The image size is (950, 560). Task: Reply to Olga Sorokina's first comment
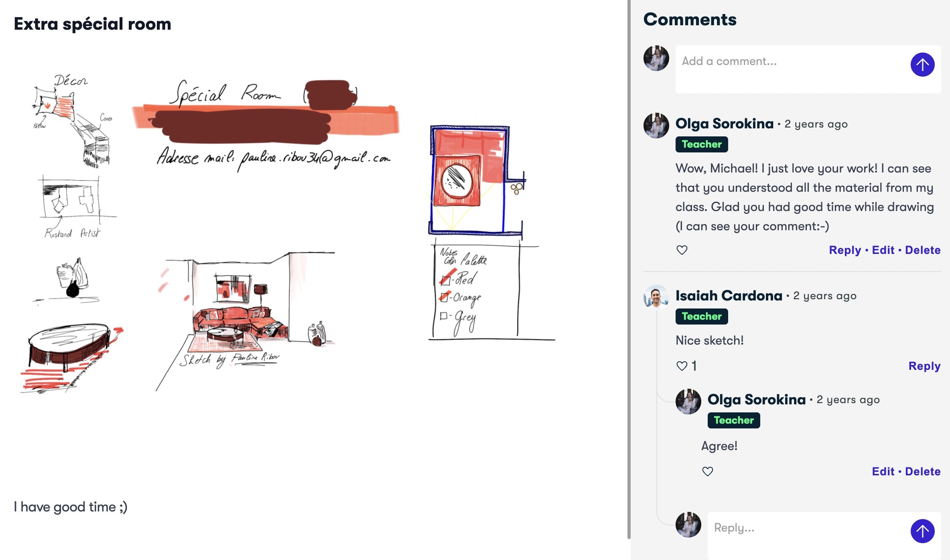pos(845,250)
